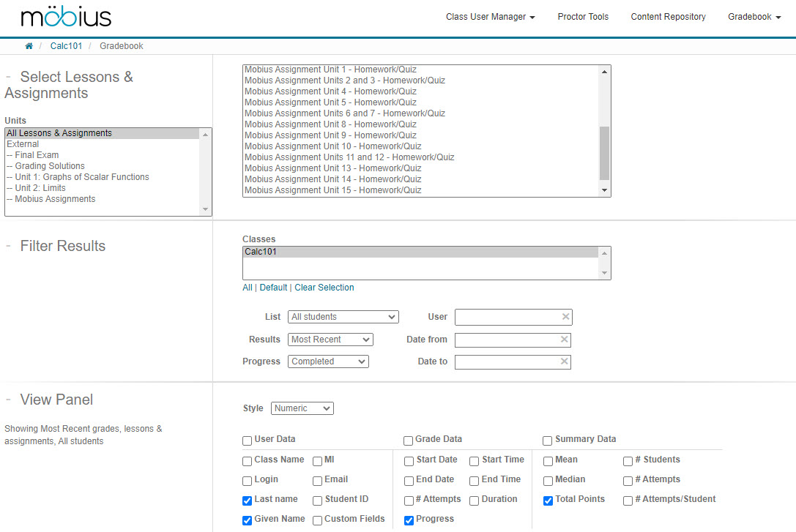Screen dimensions: 796x532
Task: Select Mobius Assignment Unit 10 - Homework/Quiz
Action: (x=330, y=146)
